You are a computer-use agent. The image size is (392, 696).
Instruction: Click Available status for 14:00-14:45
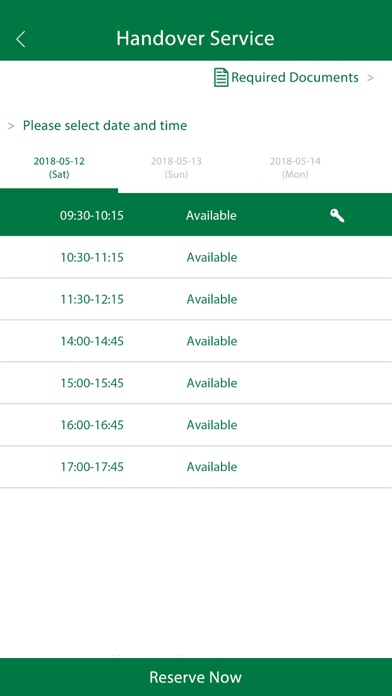click(x=212, y=341)
